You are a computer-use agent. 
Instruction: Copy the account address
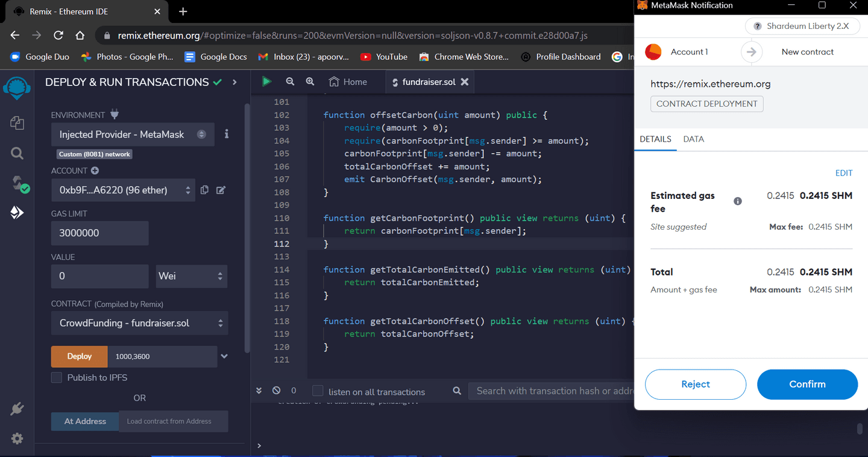[x=204, y=190]
